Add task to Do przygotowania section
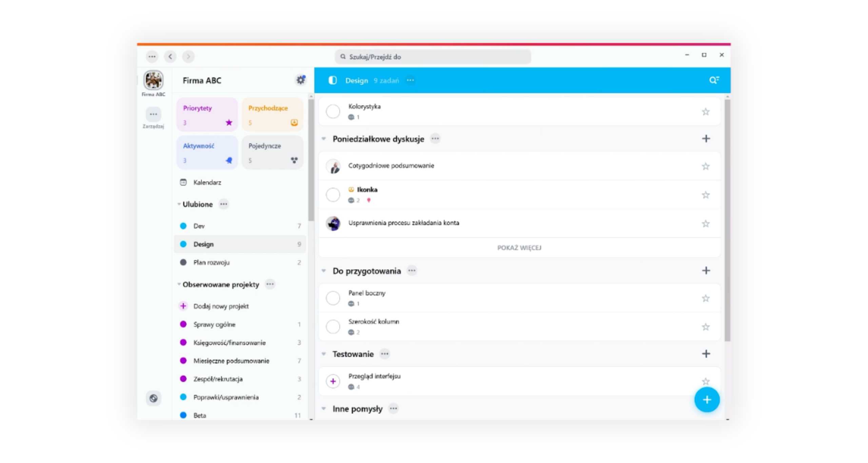 pyautogui.click(x=706, y=270)
